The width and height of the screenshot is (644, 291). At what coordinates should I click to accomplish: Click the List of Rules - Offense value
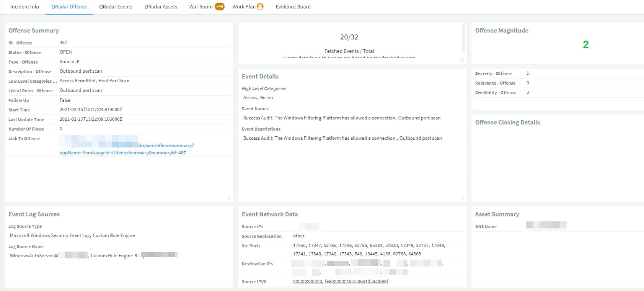pyautogui.click(x=81, y=90)
